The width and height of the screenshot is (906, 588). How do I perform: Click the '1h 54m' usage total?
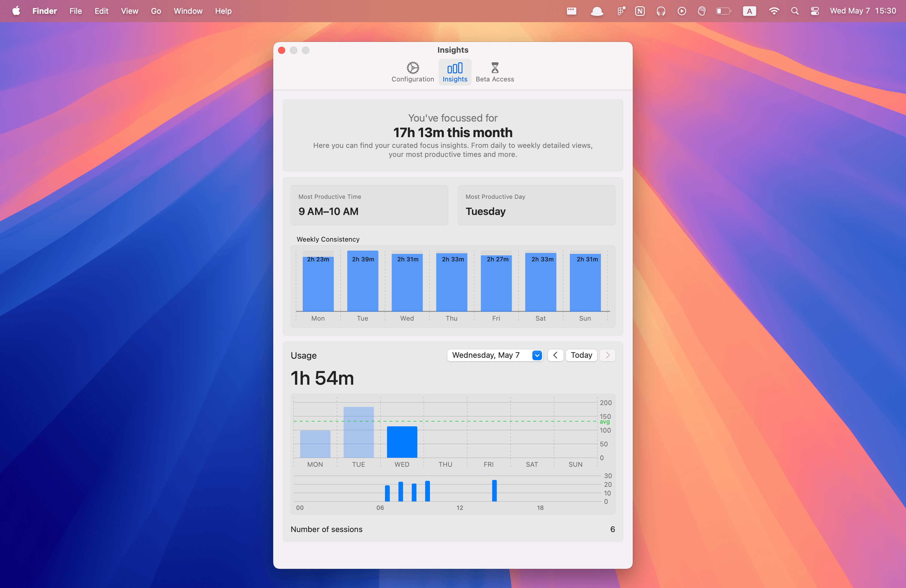coord(322,378)
